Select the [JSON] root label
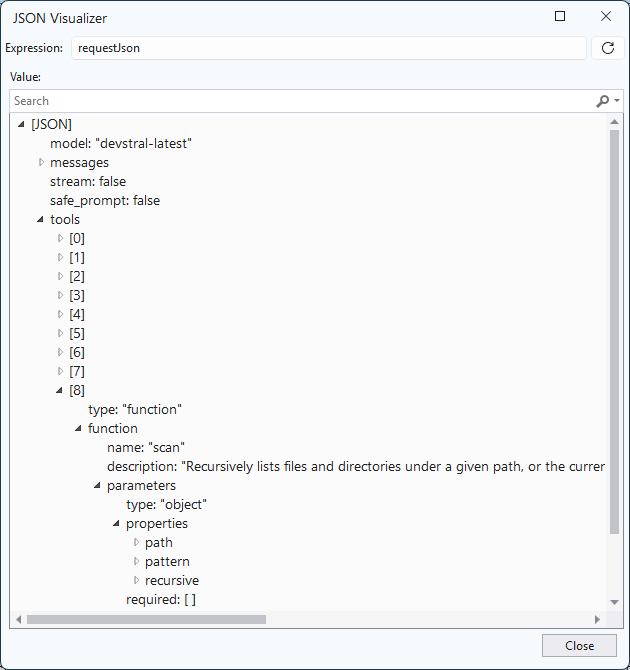Viewport: 630px width, 670px height. [x=51, y=125]
